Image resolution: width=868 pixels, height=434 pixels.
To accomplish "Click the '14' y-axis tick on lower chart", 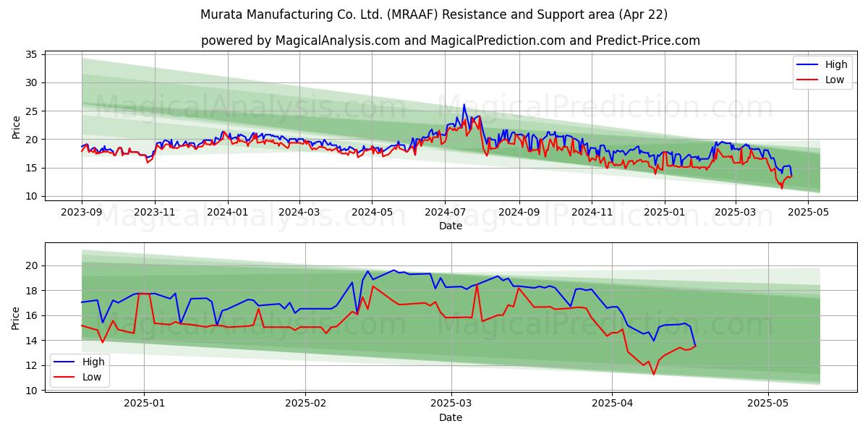I will tap(32, 341).
